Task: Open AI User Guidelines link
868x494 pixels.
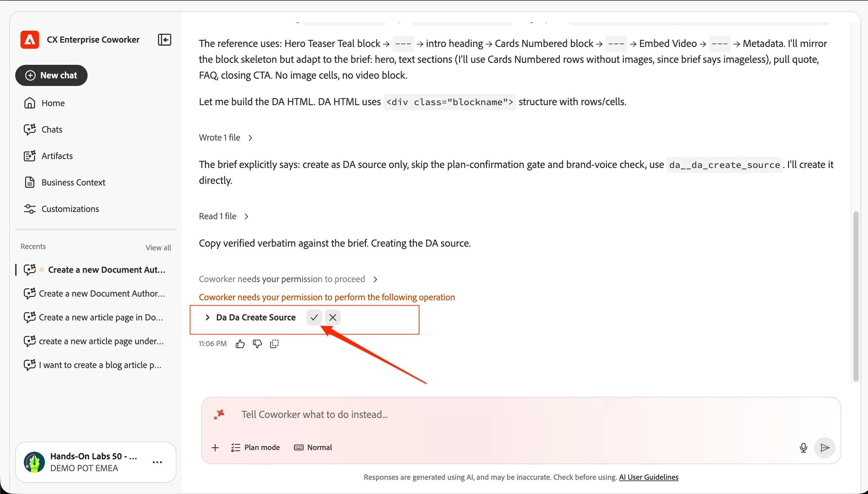Action: pos(649,477)
